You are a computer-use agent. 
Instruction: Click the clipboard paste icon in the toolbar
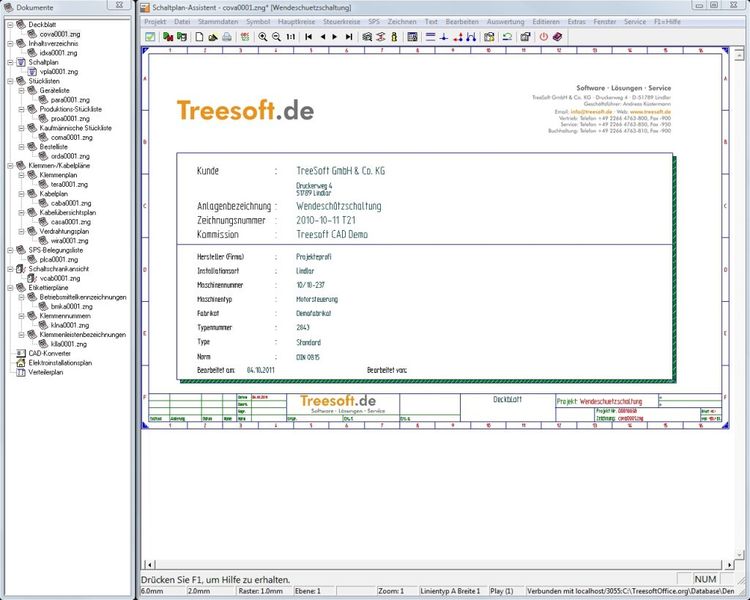(x=489, y=37)
